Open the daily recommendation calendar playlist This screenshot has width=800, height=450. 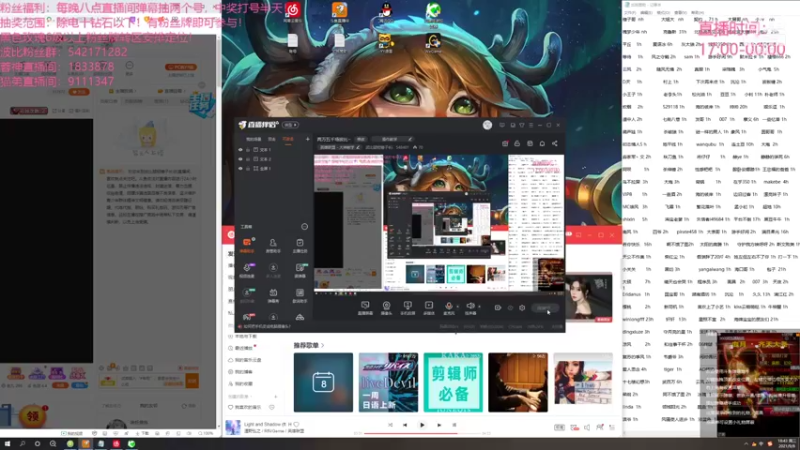[323, 382]
